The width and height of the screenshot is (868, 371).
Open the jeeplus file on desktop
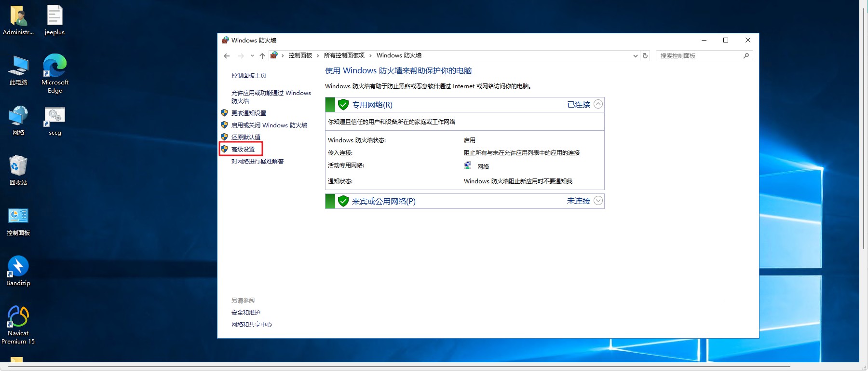coord(54,19)
